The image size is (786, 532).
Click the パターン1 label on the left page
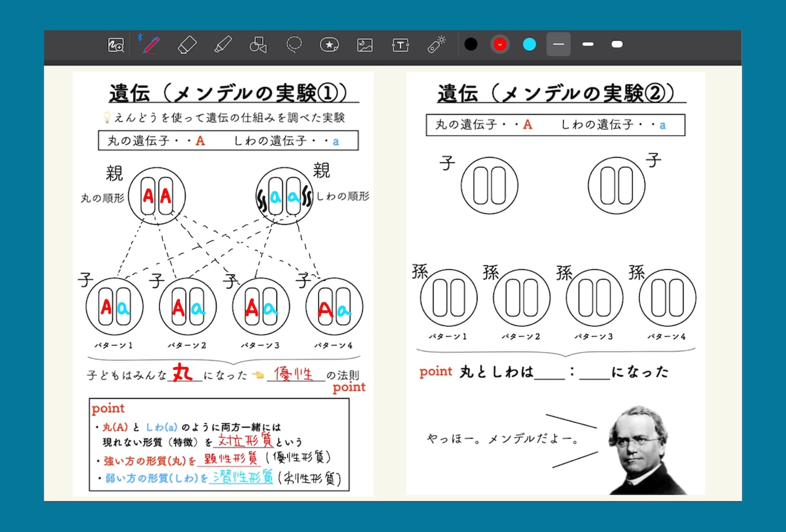click(x=114, y=345)
